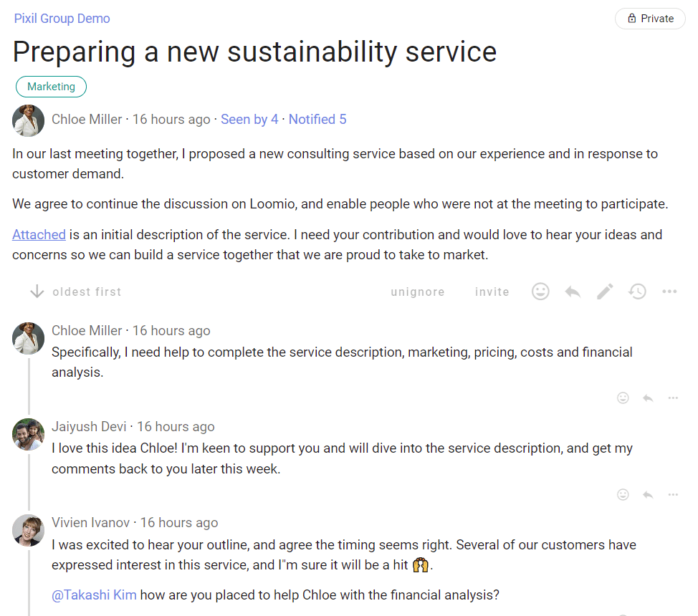Add an emoji reaction to Chloe's comment
Screen dimensions: 698x616
[623, 398]
